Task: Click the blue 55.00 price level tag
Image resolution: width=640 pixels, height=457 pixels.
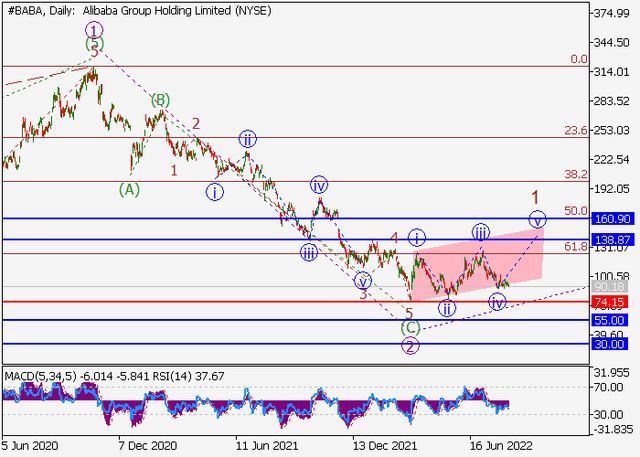Action: coord(609,320)
